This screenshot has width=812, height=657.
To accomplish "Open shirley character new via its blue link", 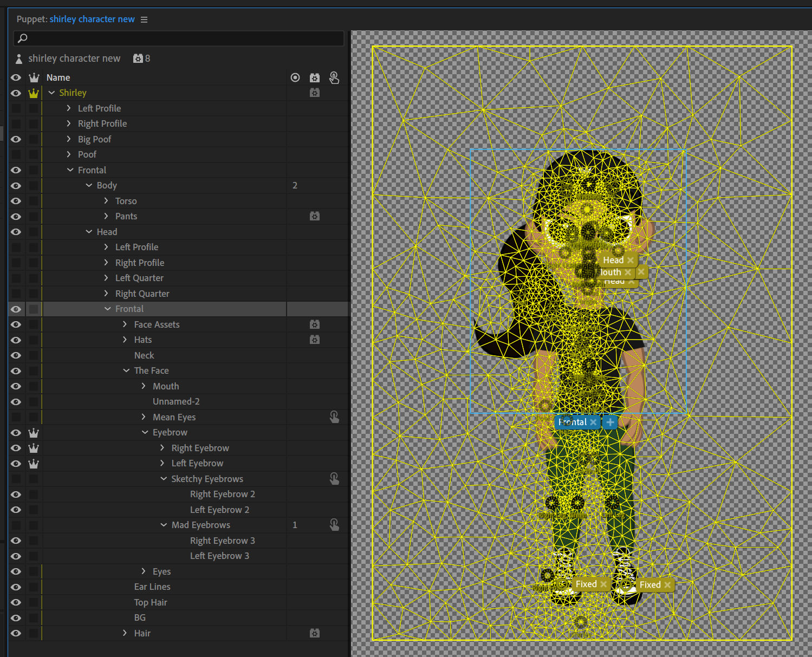I will point(92,19).
